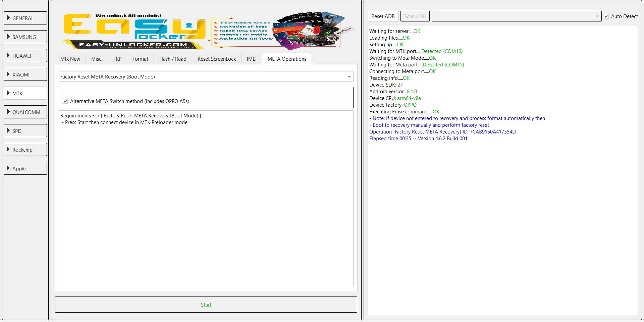Click the 'Boot to recovery manually' note line

click(429, 125)
